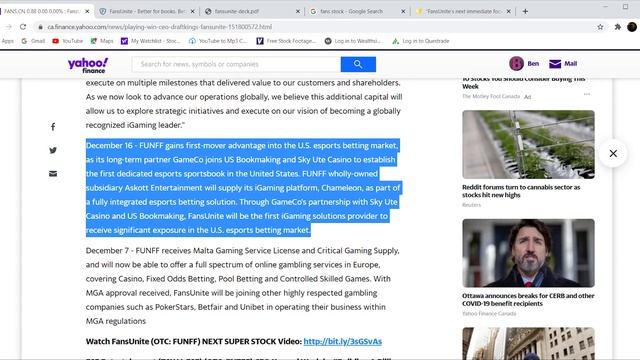Open Reddit forums cannabis sector headline
The height and width of the screenshot is (360, 640).
[x=521, y=191]
